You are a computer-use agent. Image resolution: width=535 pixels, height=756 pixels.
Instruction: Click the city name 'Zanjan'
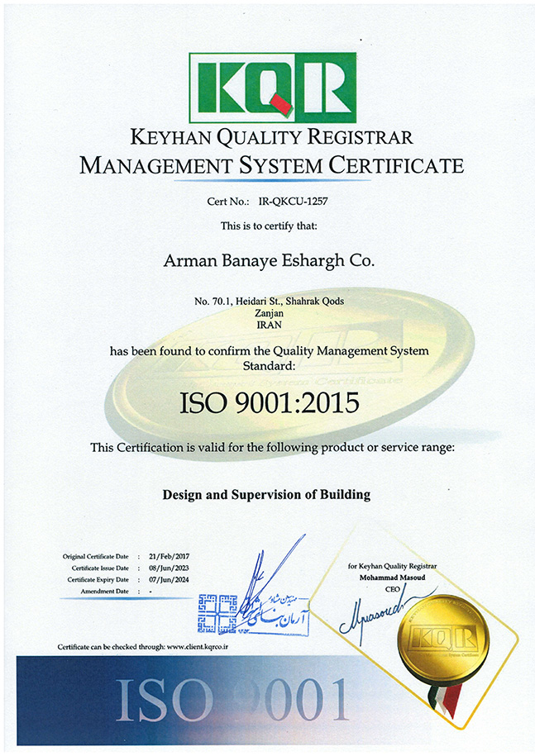pyautogui.click(x=270, y=313)
